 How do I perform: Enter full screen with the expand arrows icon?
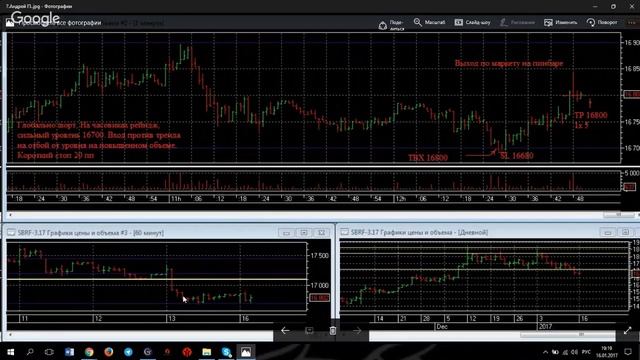coord(628,331)
